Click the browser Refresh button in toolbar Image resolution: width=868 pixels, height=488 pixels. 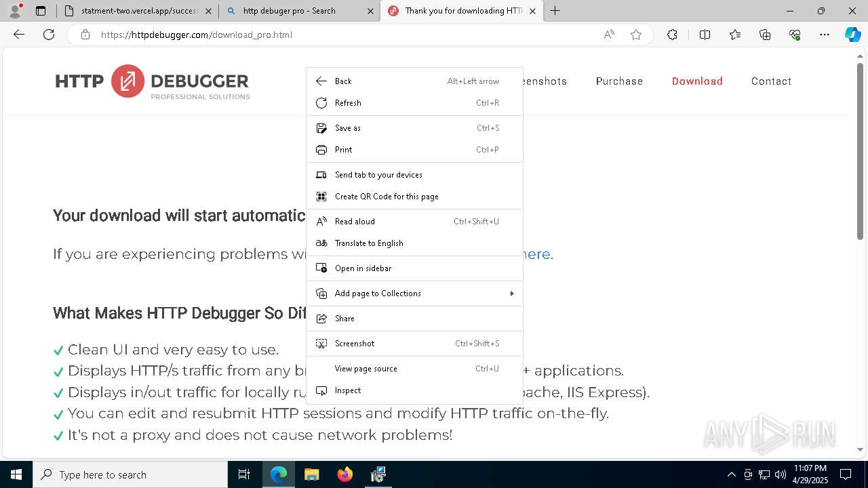pyautogui.click(x=49, y=35)
